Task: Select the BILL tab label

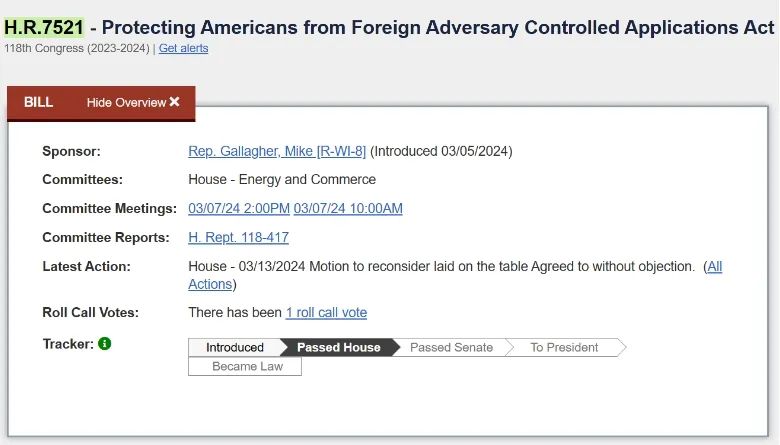Action: pos(38,102)
